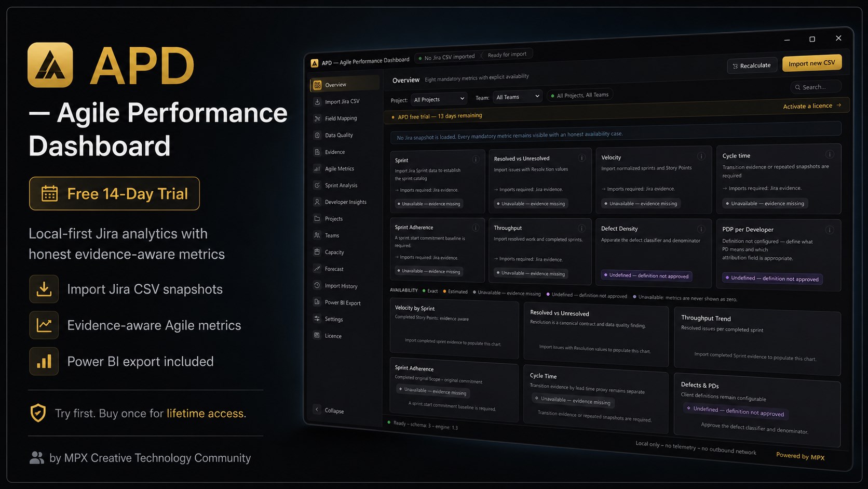Click the APD free trial 13 days remaining notice
The width and height of the screenshot is (868, 489).
pyautogui.click(x=437, y=116)
